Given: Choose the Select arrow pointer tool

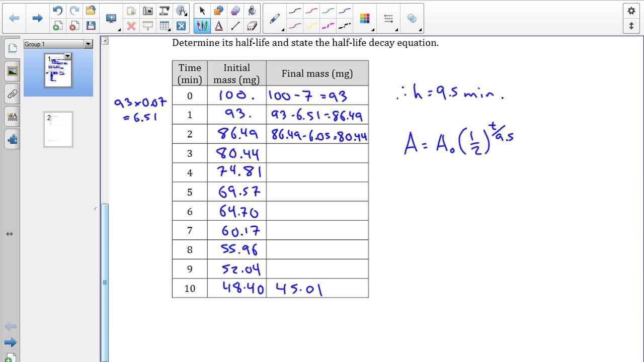Looking at the screenshot, I should click(x=202, y=11).
